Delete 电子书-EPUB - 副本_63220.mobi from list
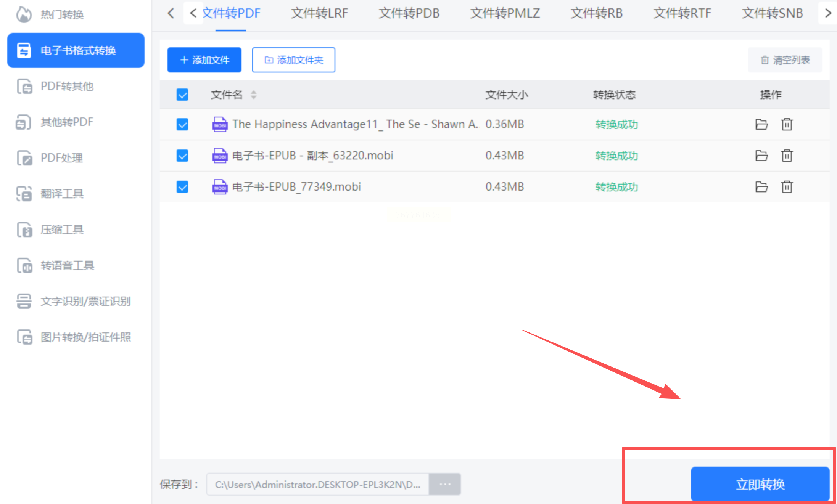The image size is (837, 504). 787,156
